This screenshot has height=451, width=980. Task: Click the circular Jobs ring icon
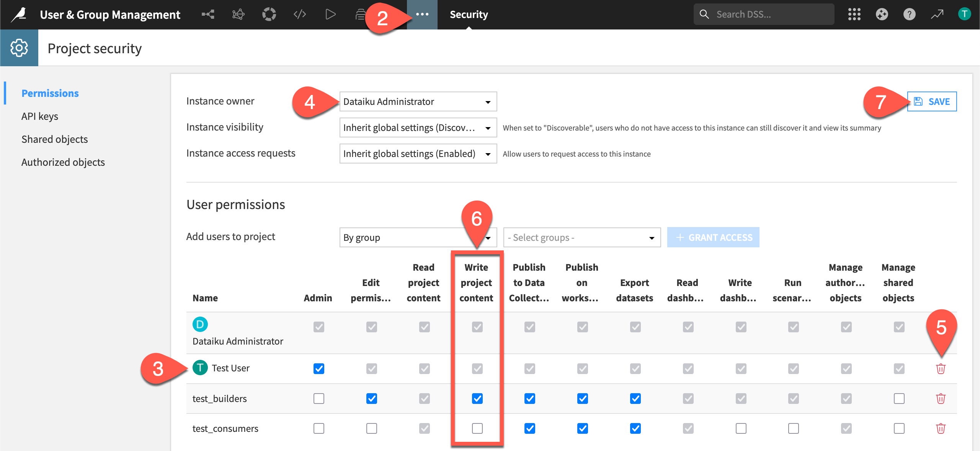tap(269, 15)
